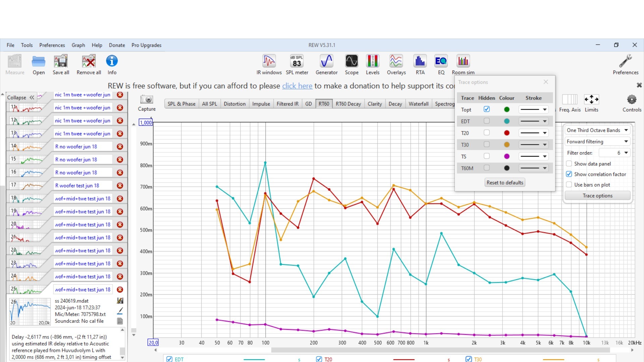Dismiss the donation message banner
Viewport: 644px width, 362px height.
pyautogui.click(x=639, y=85)
